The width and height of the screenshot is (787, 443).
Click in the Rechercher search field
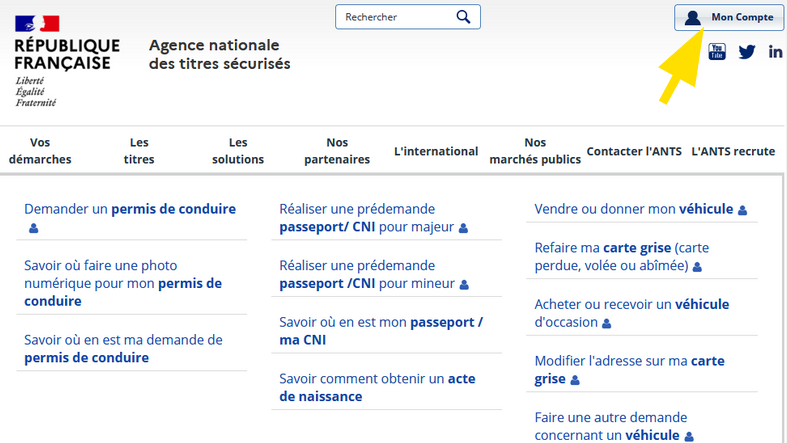(x=399, y=17)
